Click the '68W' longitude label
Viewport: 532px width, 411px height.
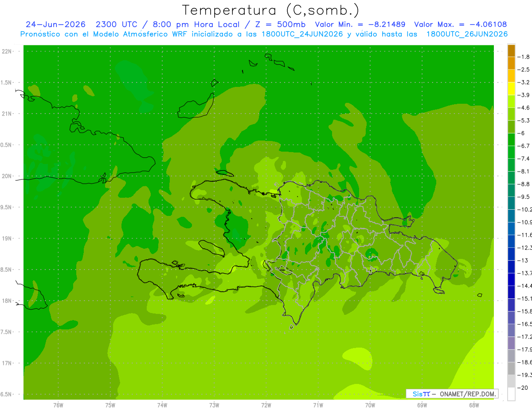(474, 405)
